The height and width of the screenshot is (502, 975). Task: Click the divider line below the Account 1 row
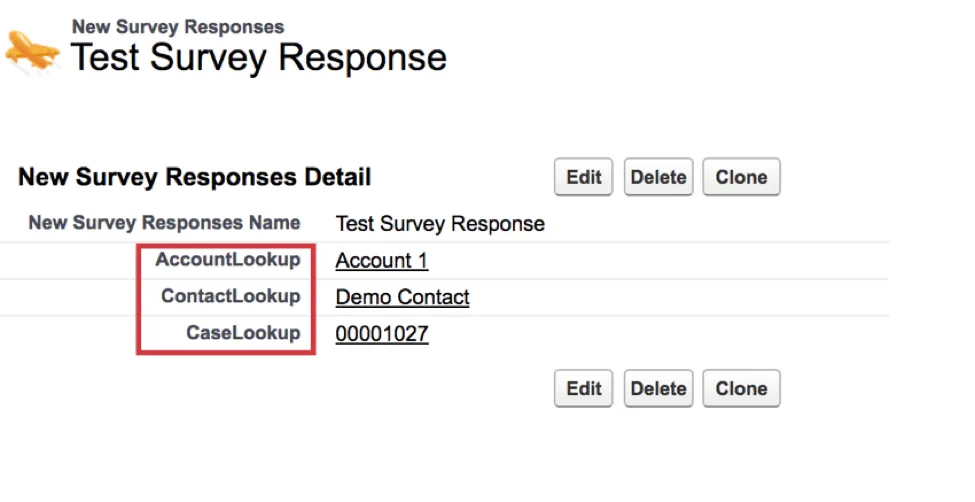pos(600,279)
